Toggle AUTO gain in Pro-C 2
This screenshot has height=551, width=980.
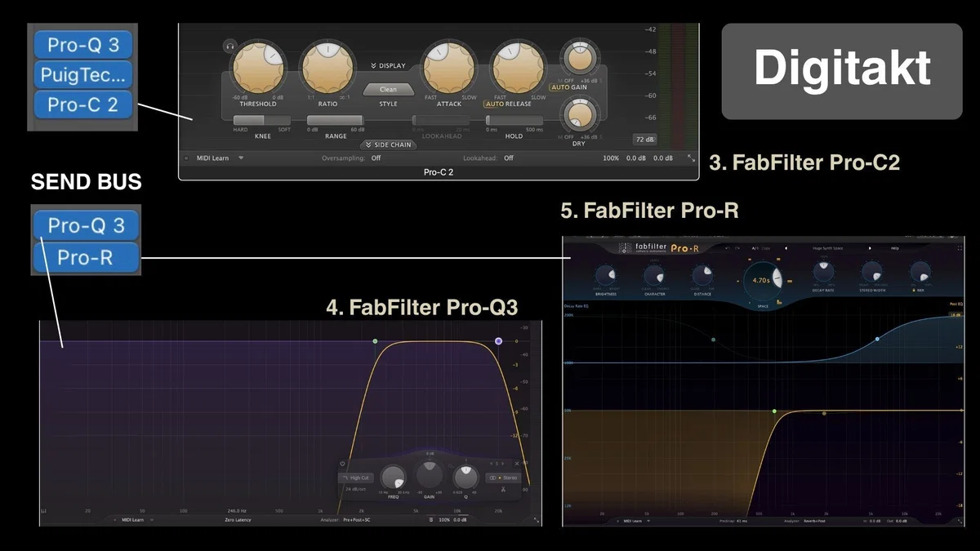[559, 87]
